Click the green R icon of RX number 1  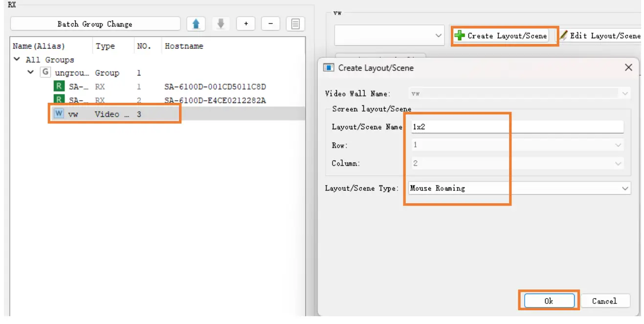pos(59,87)
